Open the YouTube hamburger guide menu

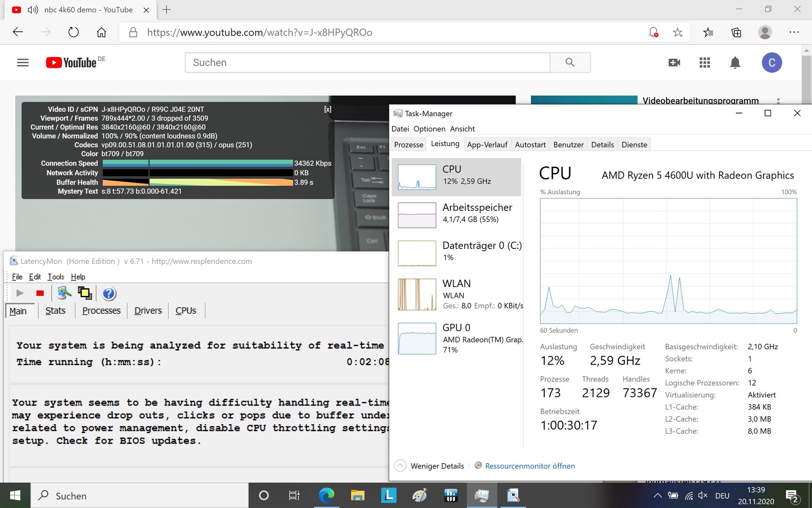(23, 63)
